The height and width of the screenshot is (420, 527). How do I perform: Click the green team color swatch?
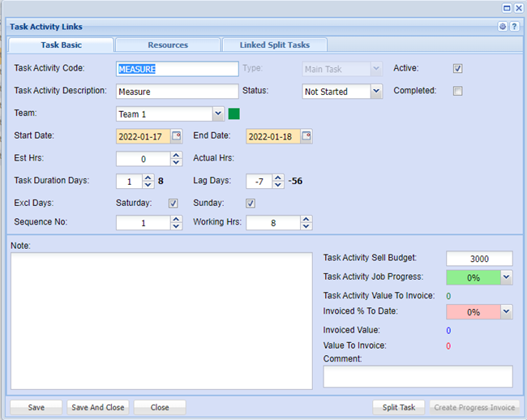coord(234,114)
